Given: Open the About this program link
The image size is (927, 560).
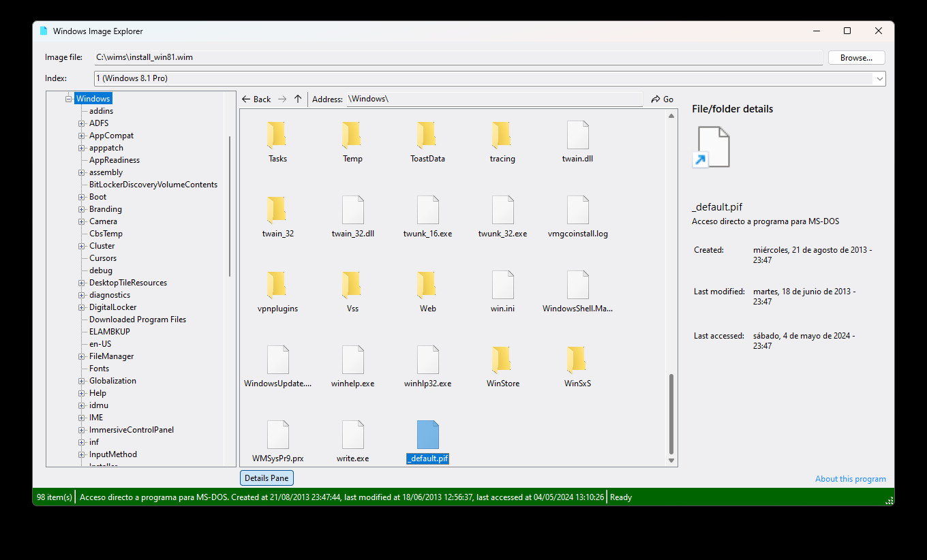Looking at the screenshot, I should pos(850,478).
